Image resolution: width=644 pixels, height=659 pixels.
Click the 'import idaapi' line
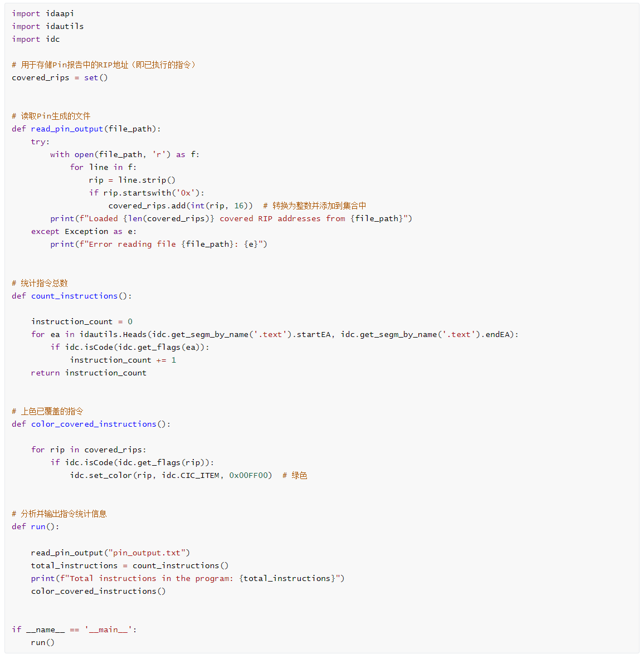coord(43,13)
